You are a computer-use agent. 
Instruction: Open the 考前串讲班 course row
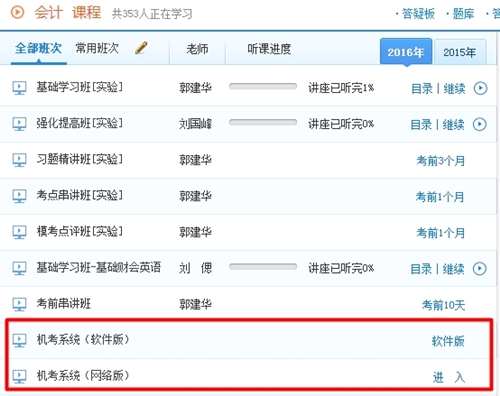coord(248,304)
